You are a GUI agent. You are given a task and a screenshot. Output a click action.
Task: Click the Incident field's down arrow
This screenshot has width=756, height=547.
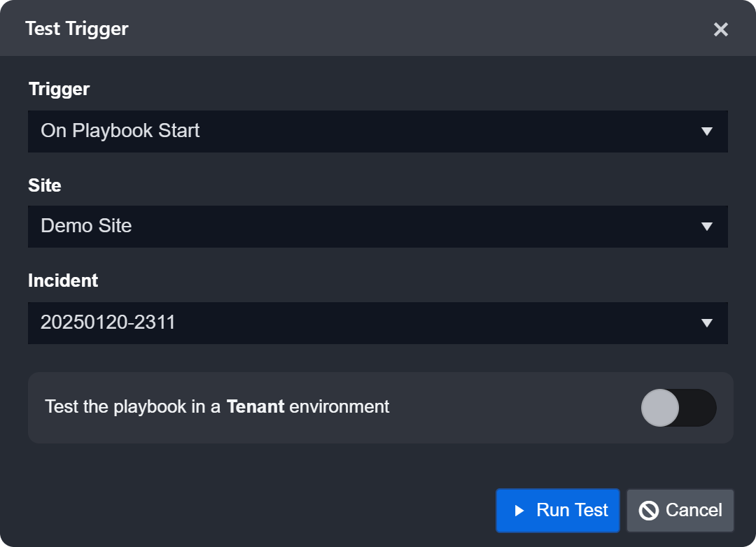[x=706, y=323]
